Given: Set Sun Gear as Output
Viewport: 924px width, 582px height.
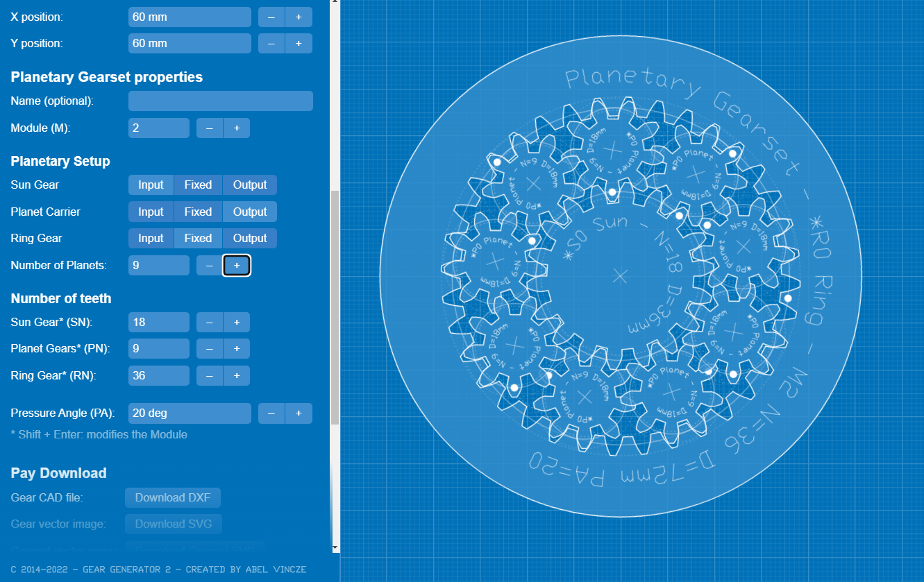Looking at the screenshot, I should coord(250,185).
